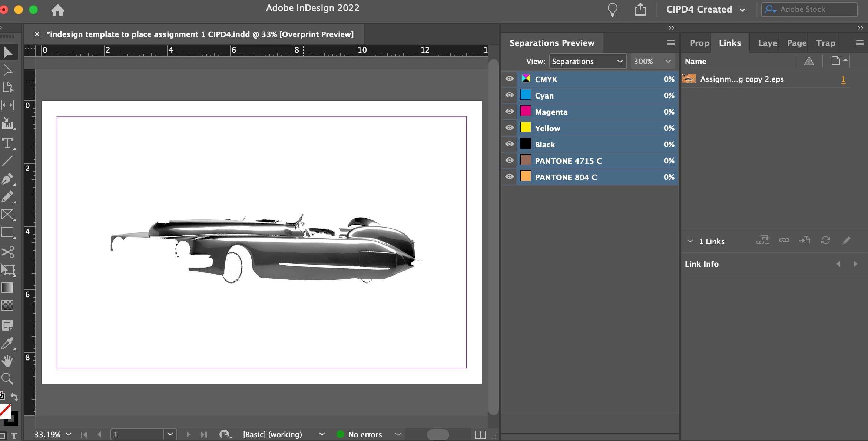This screenshot has height=441, width=868.
Task: Activate the Hand tool
Action: [7, 361]
